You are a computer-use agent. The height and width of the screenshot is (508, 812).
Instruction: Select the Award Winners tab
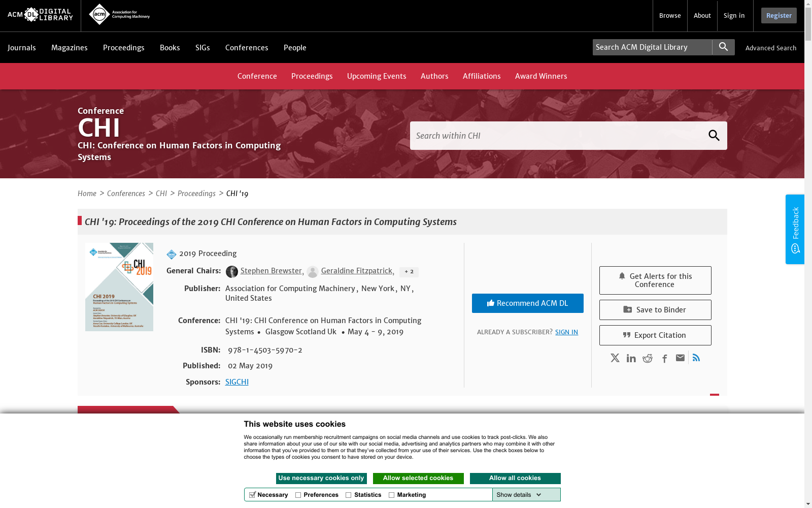(x=541, y=76)
